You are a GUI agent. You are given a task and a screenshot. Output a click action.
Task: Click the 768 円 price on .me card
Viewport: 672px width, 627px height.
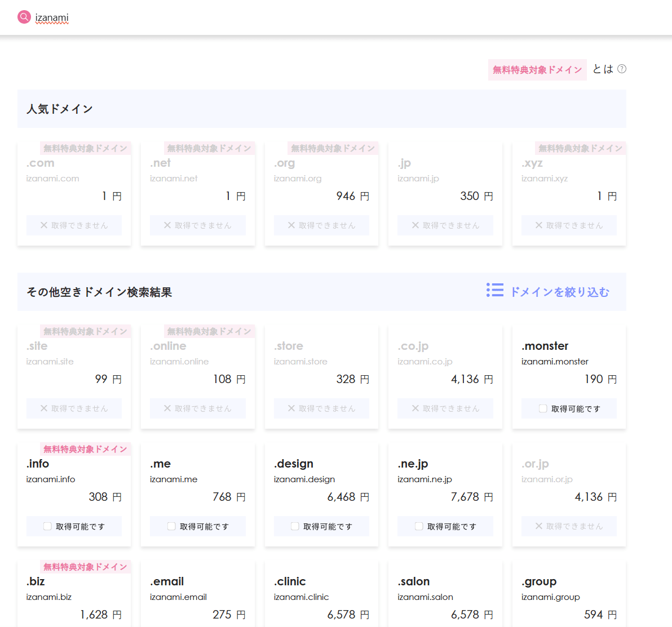click(229, 497)
